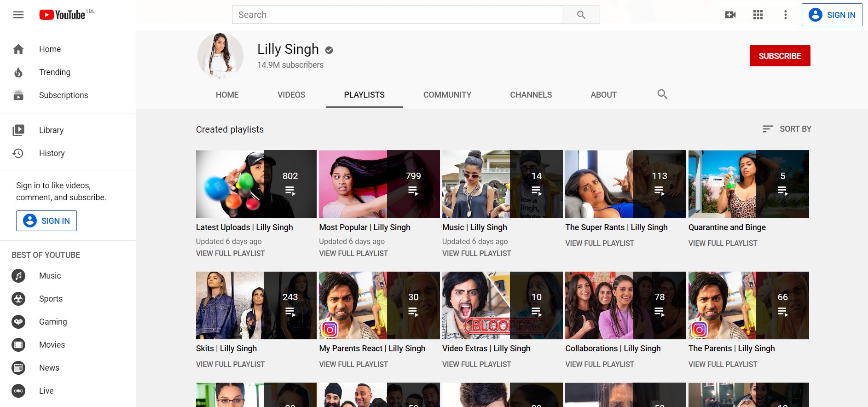The image size is (868, 407).
Task: Click 'Most Popular | Lilly Singh' title
Action: point(365,227)
